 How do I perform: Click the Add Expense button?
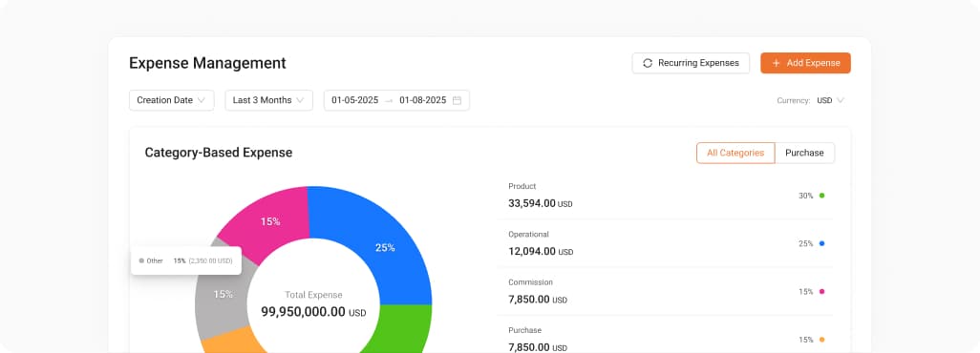pos(805,63)
